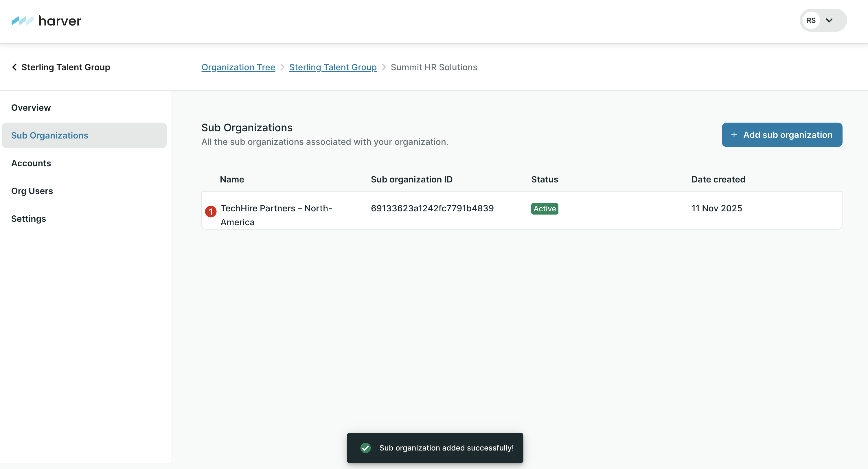Click the Name column header

232,180
